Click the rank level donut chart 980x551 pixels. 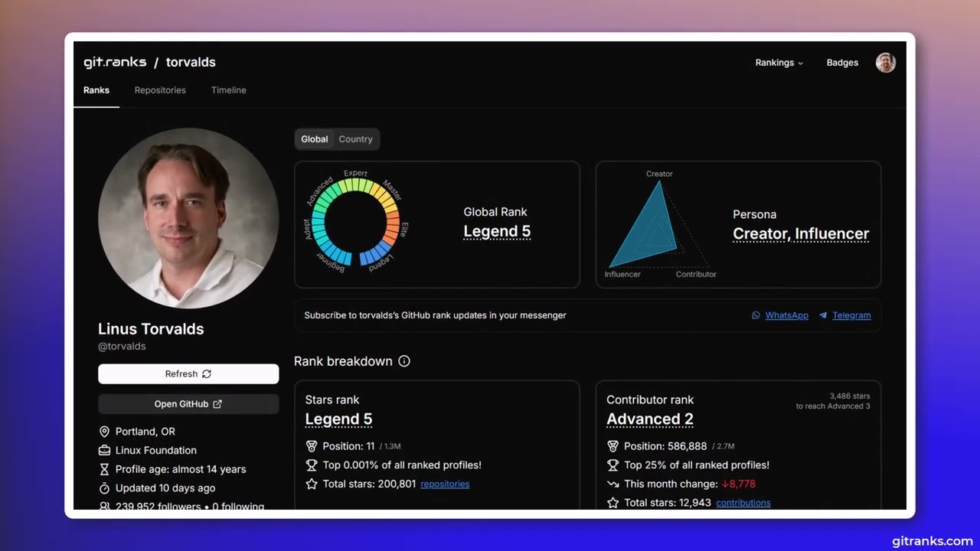[x=356, y=222]
